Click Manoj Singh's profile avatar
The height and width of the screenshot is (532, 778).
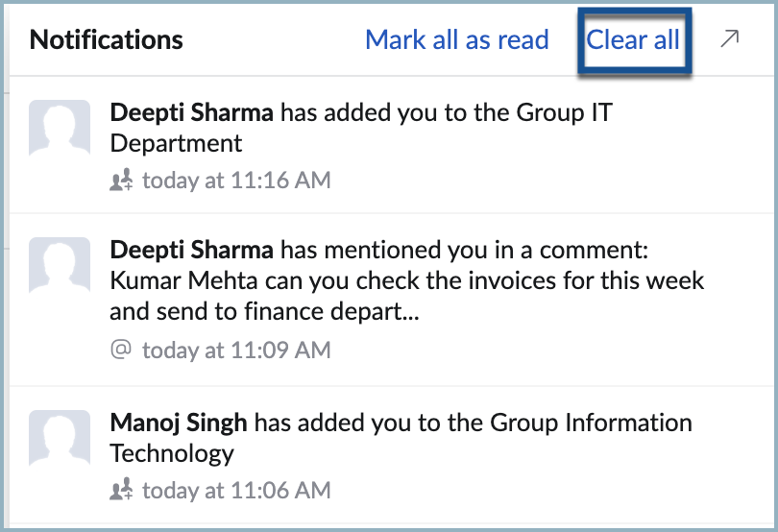[60, 438]
